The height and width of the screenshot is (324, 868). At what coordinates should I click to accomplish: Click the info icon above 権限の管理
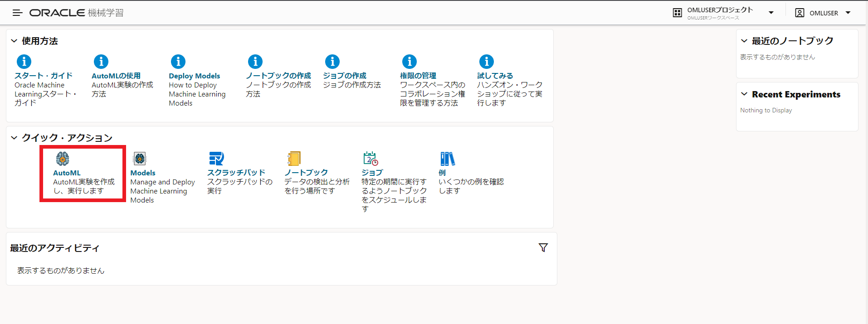click(x=410, y=61)
